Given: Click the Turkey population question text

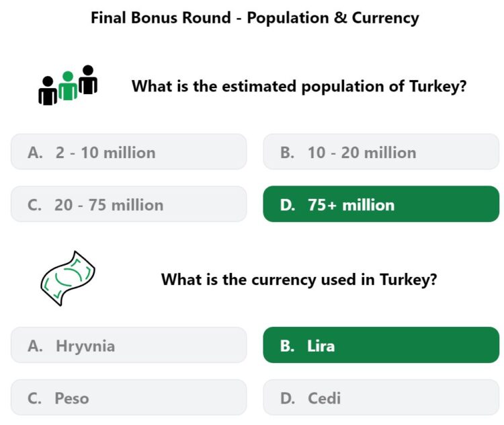Looking at the screenshot, I should (299, 86).
